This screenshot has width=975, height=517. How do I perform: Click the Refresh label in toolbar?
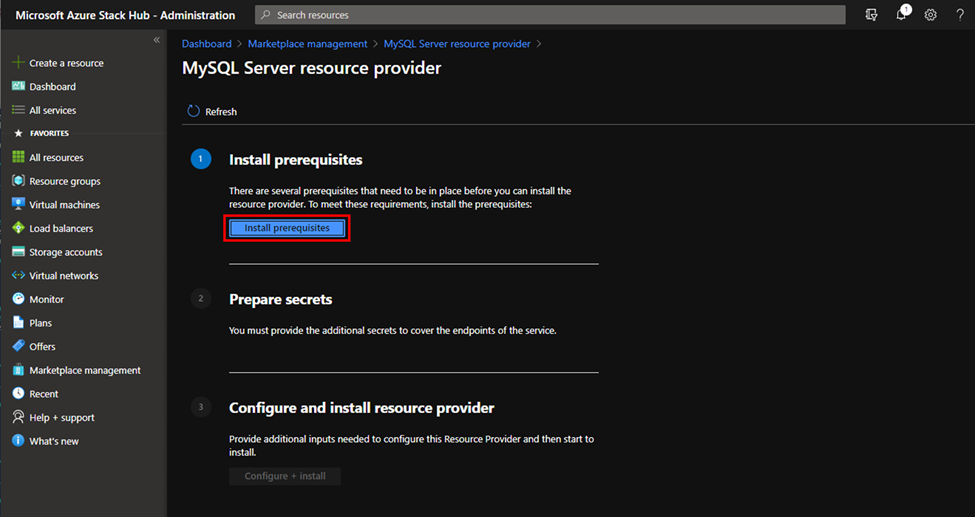pos(221,112)
